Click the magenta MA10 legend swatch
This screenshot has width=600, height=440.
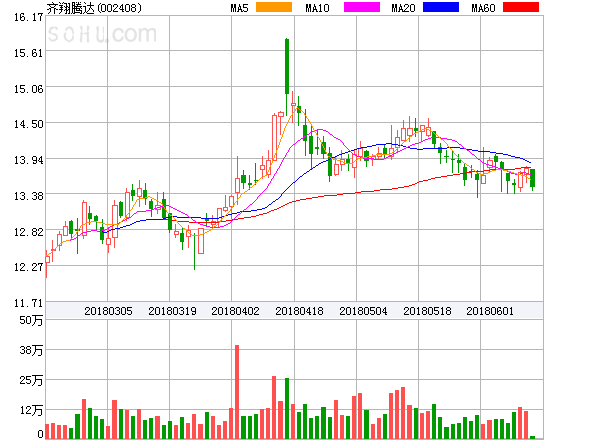pos(362,7)
